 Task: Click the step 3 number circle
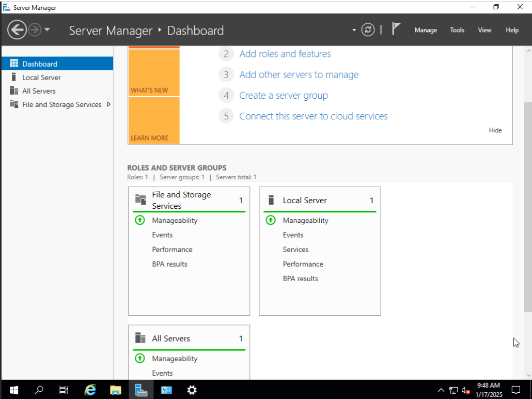tap(226, 75)
